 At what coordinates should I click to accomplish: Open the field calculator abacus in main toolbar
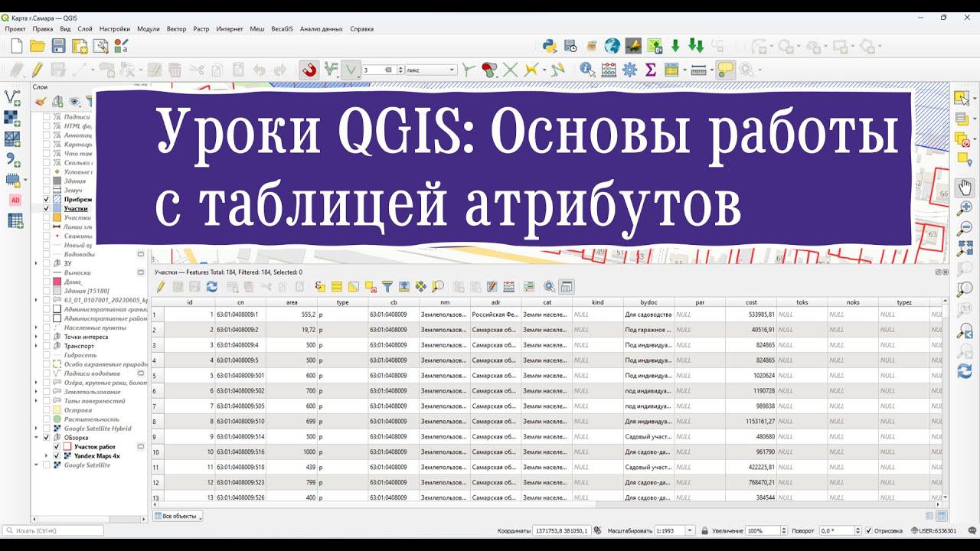click(x=609, y=70)
